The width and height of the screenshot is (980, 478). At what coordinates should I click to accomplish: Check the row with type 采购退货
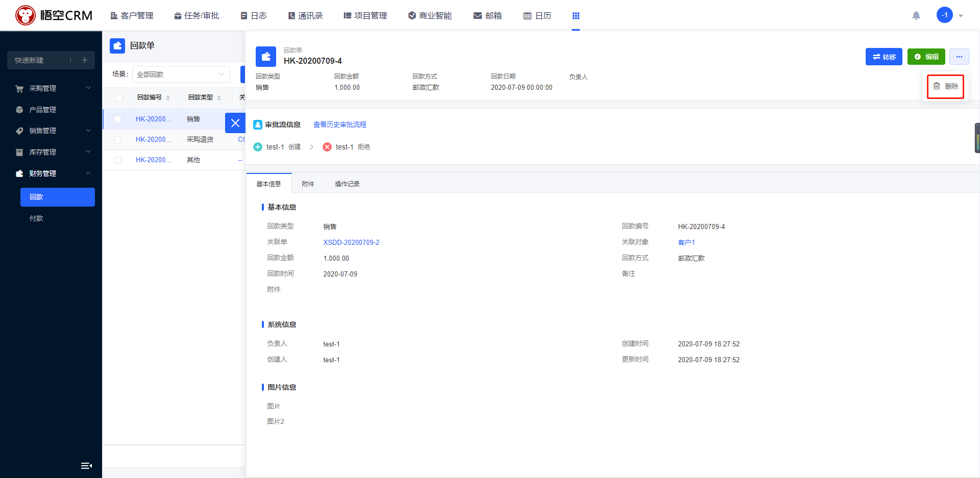pos(118,140)
